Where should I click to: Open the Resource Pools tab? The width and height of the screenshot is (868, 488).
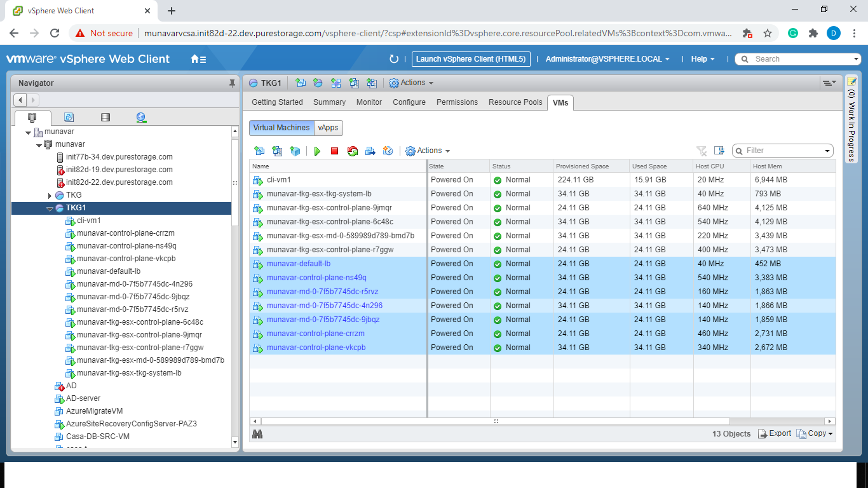click(x=515, y=102)
